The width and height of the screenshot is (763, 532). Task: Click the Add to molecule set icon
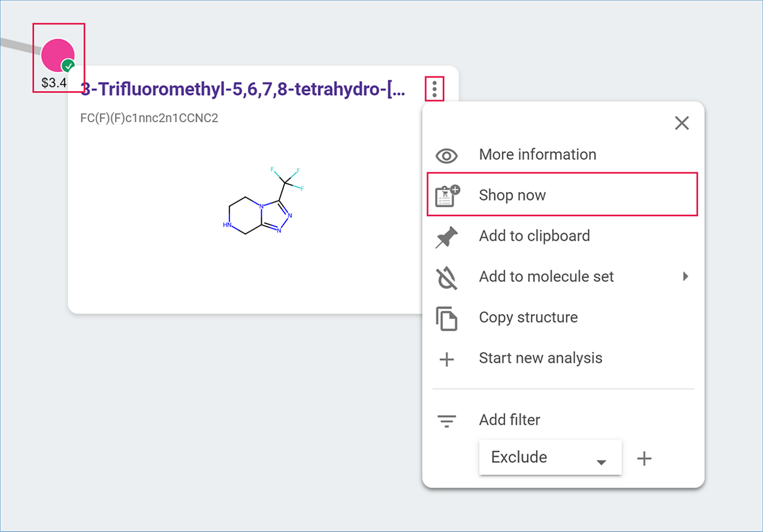click(446, 278)
